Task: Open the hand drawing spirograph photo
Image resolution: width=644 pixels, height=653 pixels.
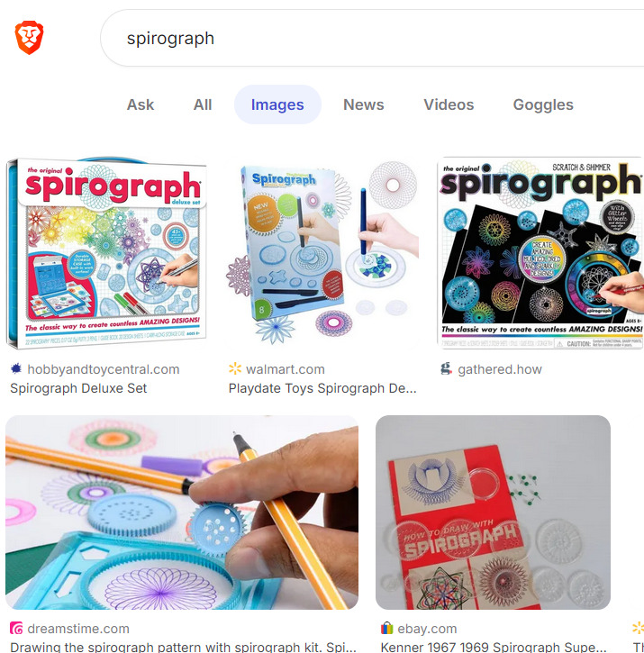Action: (x=182, y=512)
